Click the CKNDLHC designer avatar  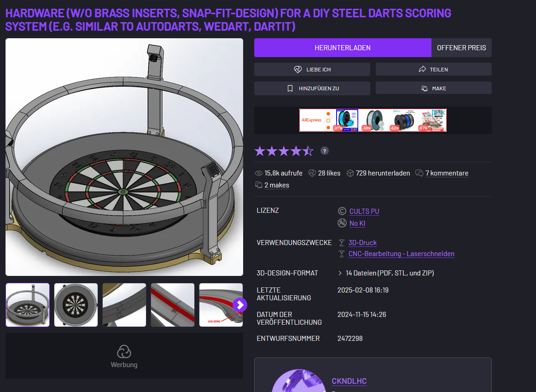pos(299,380)
